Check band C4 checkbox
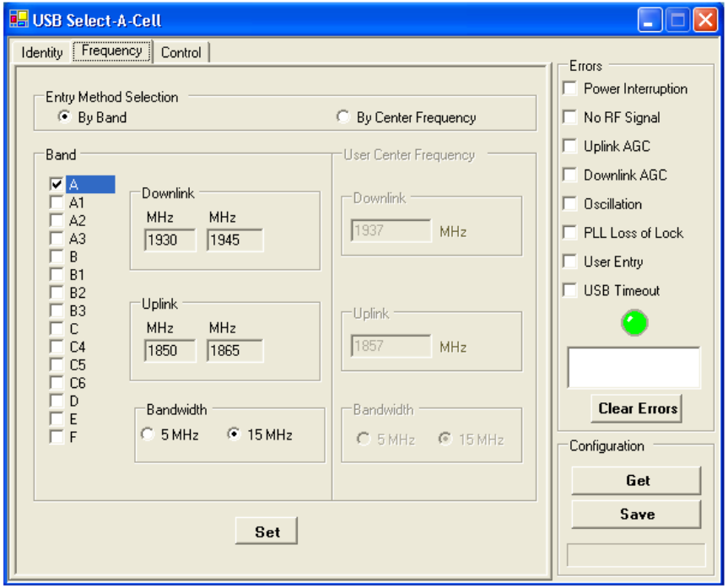This screenshot has width=728, height=588. coord(57,347)
